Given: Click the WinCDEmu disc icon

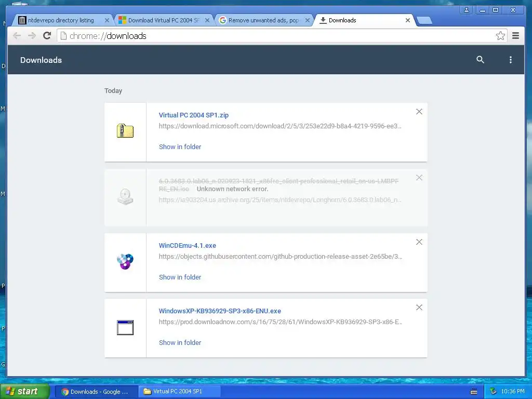Looking at the screenshot, I should click(x=125, y=262).
